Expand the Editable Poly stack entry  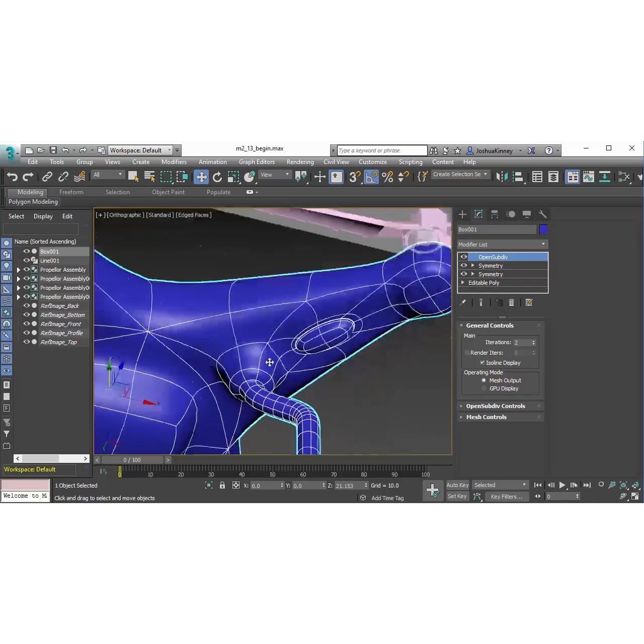(463, 283)
